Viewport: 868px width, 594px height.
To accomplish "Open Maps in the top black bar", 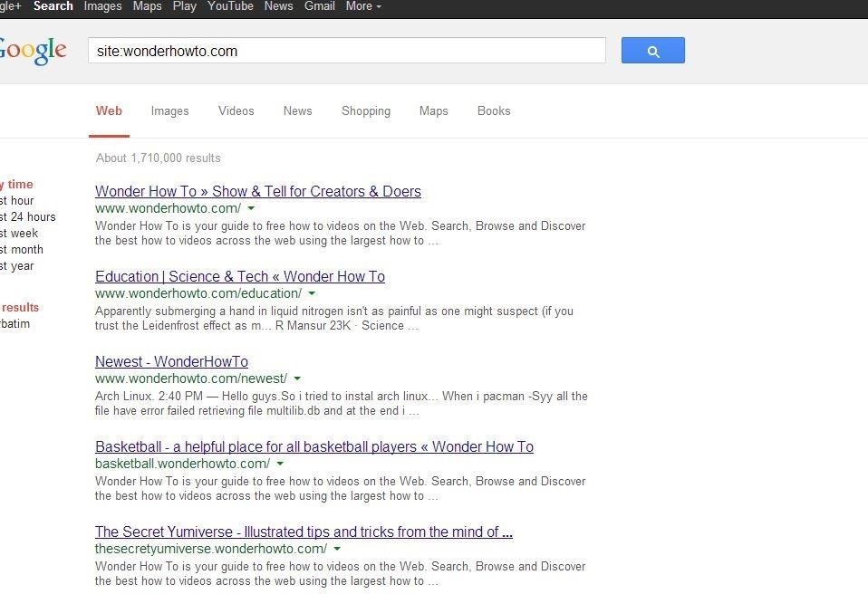I will coord(148,6).
